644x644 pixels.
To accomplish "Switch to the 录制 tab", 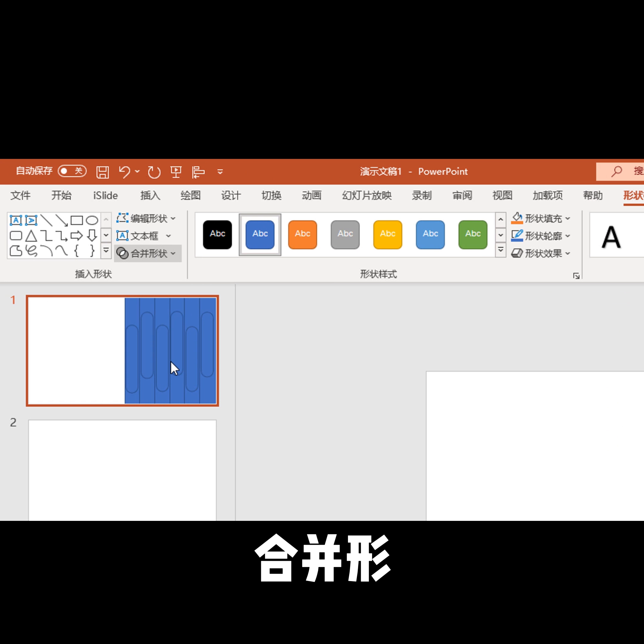I will pos(422,195).
